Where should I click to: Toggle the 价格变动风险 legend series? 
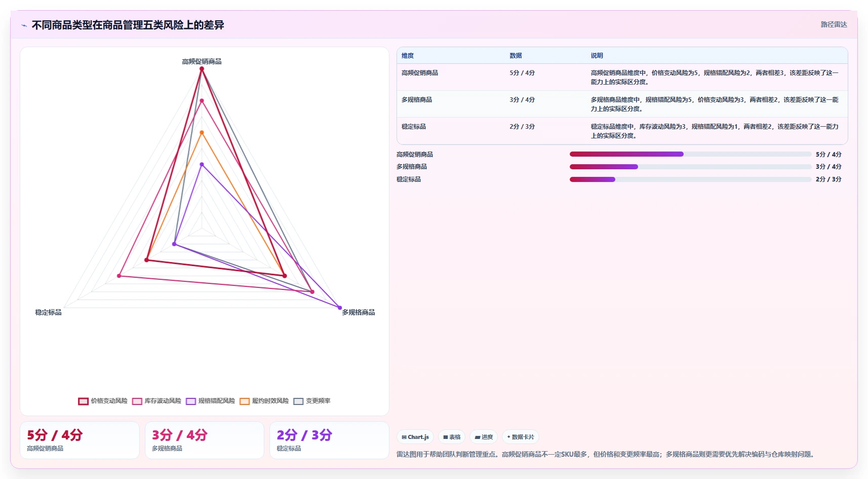pyautogui.click(x=103, y=401)
